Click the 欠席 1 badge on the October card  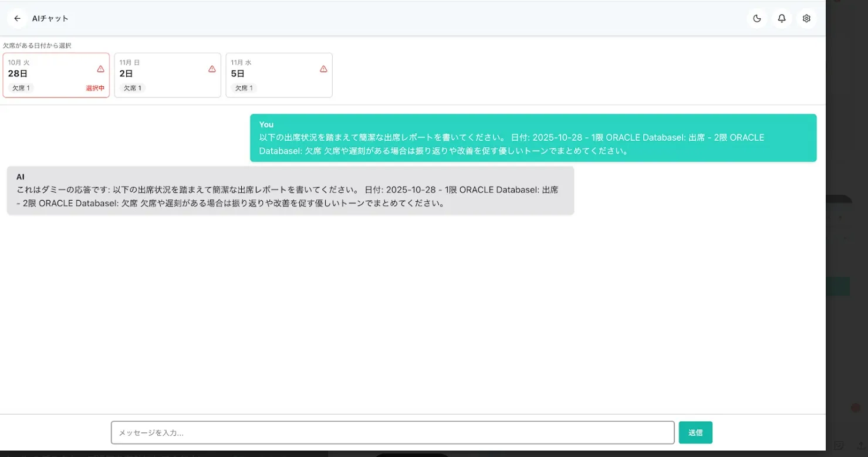21,87
